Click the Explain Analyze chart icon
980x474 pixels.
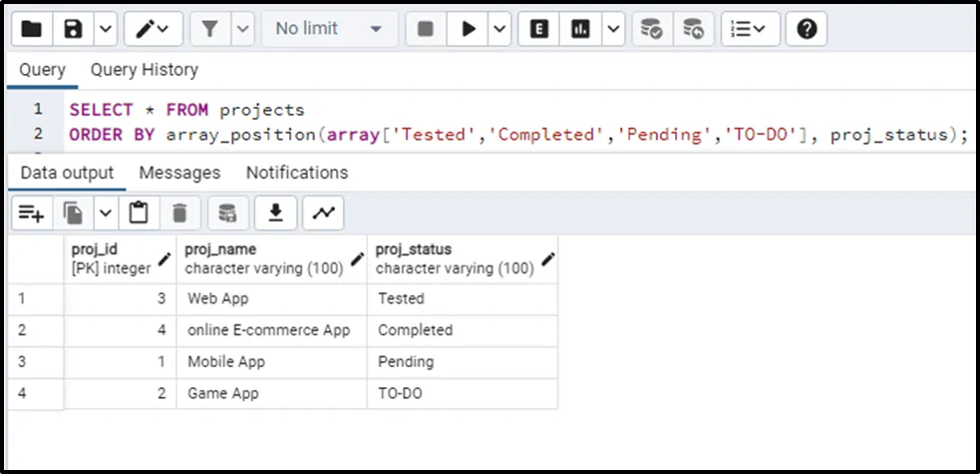[580, 29]
